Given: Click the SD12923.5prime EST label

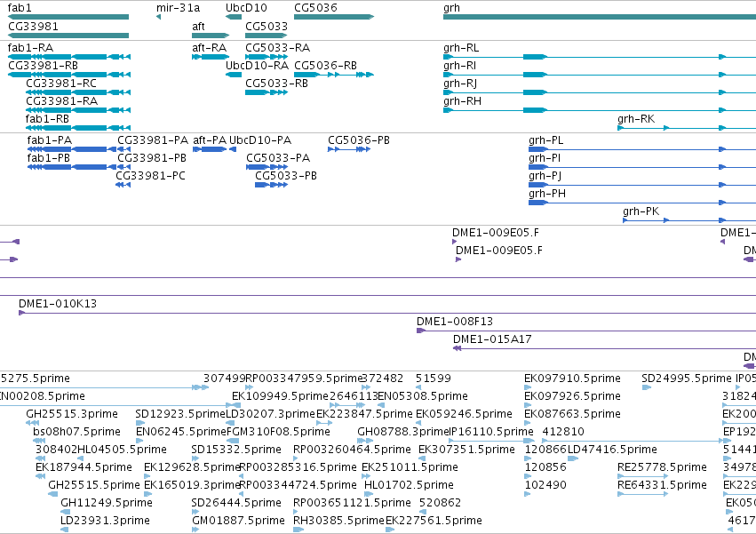Looking at the screenshot, I should pos(180,414).
